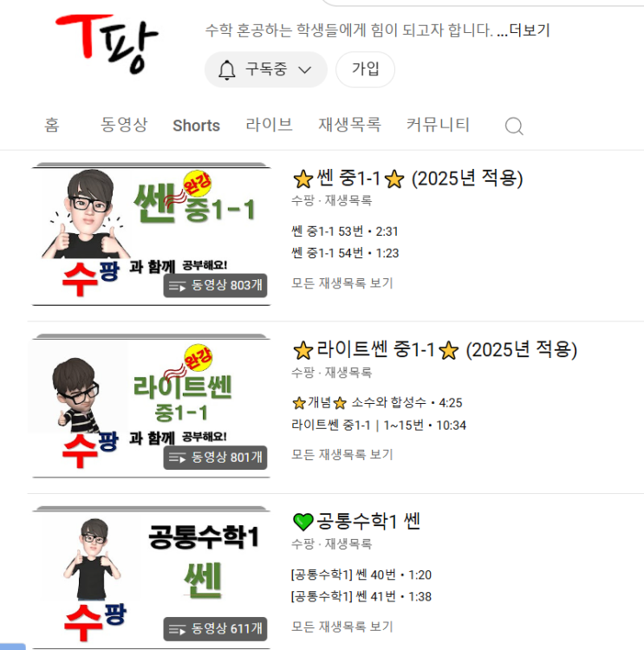Open the 쎈 중1-1 (2025년 적용) playlist title
644x650 pixels.
pyautogui.click(x=407, y=179)
